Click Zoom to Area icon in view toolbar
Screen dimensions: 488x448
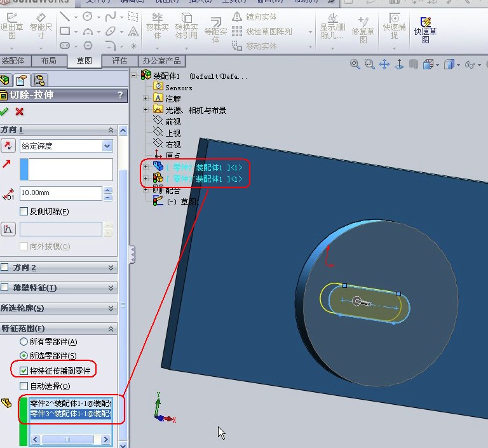(x=369, y=64)
